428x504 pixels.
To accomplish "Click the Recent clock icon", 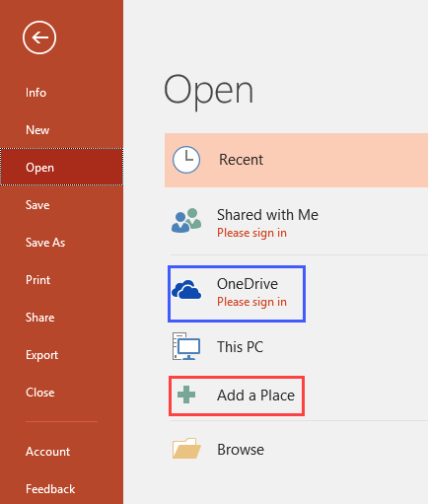I will [186, 160].
